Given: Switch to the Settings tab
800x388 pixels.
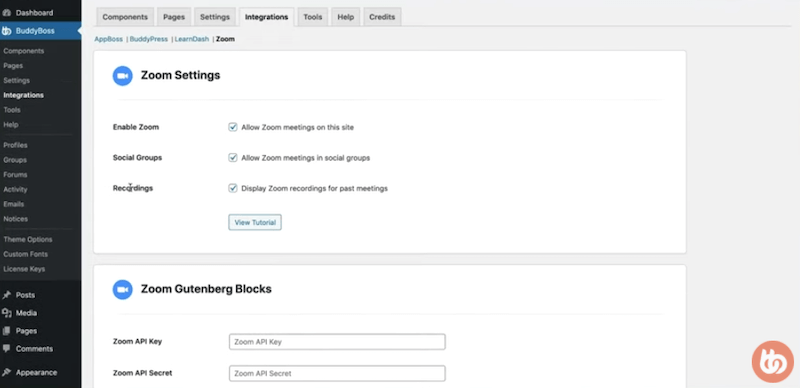Looking at the screenshot, I should pyautogui.click(x=215, y=17).
